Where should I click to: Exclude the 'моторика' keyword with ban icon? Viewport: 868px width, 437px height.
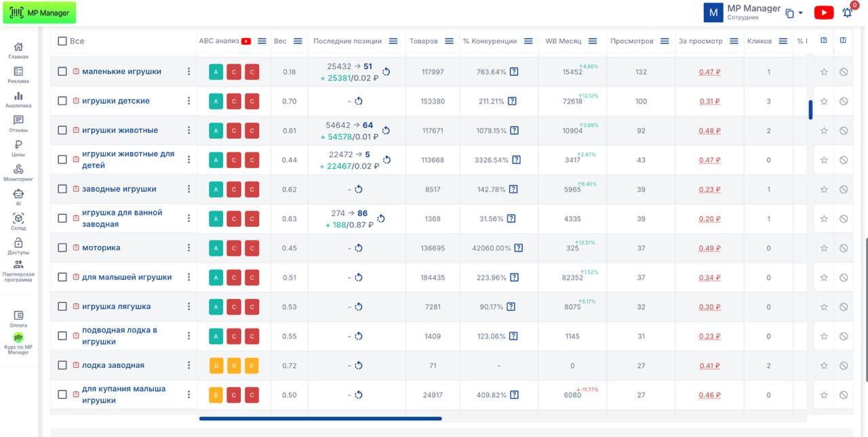click(844, 248)
